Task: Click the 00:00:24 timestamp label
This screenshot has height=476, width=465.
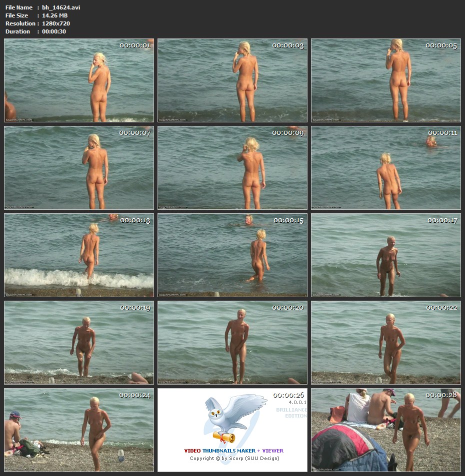Action: click(134, 395)
